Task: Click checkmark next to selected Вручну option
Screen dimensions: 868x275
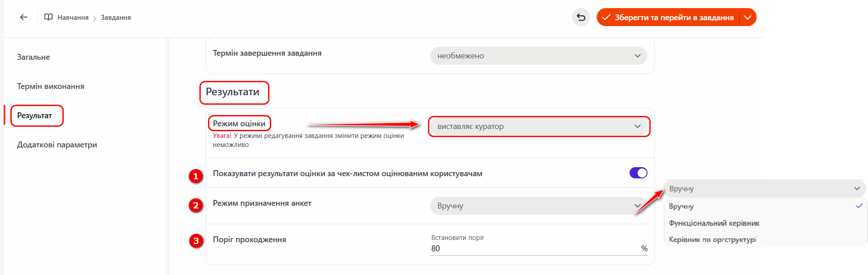Action: [859, 206]
